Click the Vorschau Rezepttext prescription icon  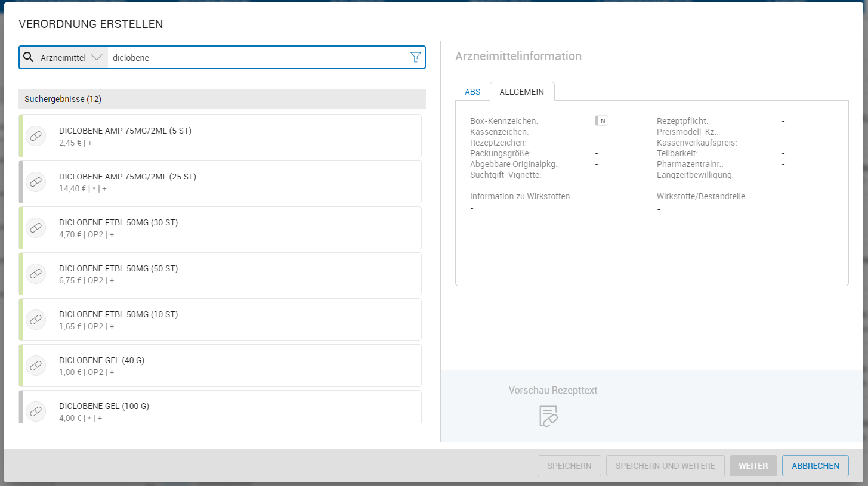click(x=548, y=416)
